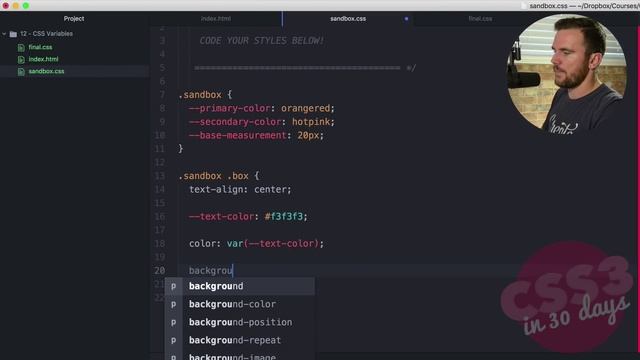Place cursor on --primary-color line
The width and height of the screenshot is (640, 360).
coord(262,108)
